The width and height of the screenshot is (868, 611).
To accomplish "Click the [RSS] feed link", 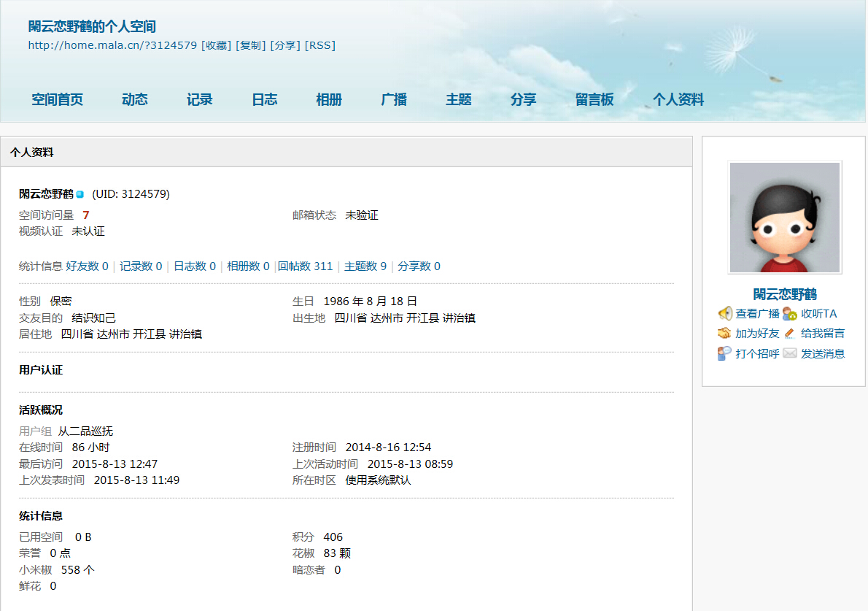I will (320, 45).
